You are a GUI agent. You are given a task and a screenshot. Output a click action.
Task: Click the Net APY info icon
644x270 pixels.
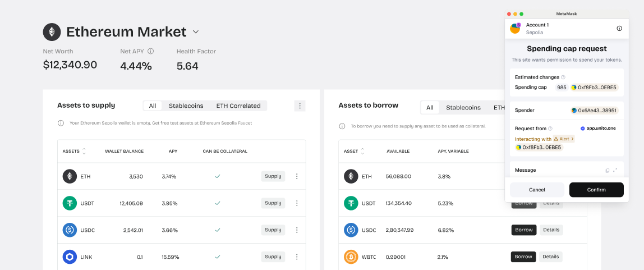(151, 51)
